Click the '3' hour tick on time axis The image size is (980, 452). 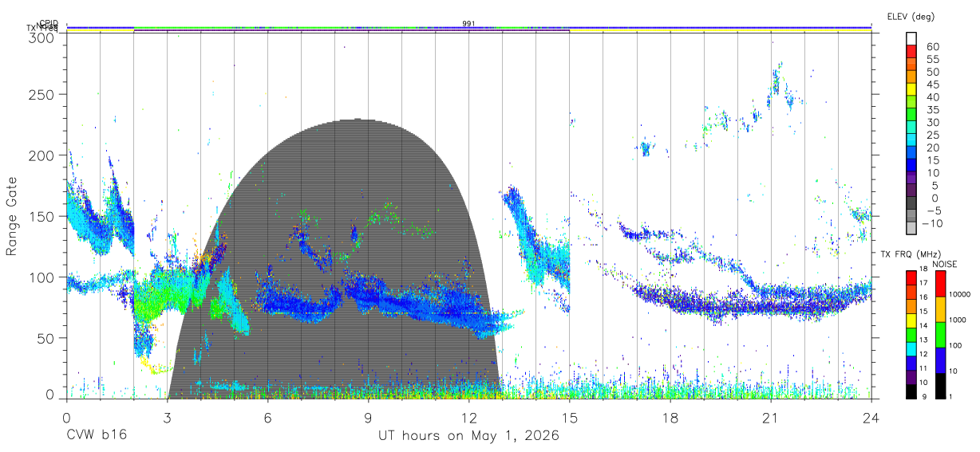coord(167,418)
